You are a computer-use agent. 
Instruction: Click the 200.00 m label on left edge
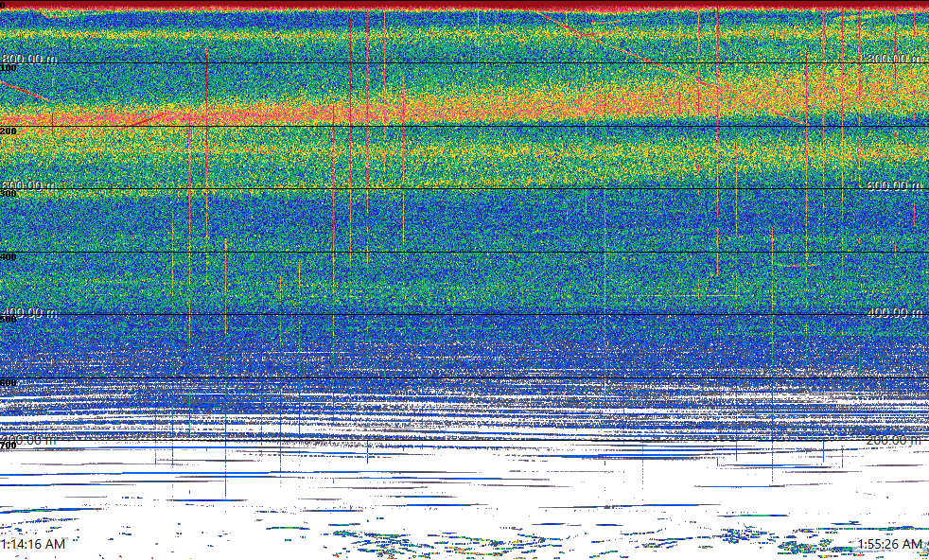click(x=29, y=440)
